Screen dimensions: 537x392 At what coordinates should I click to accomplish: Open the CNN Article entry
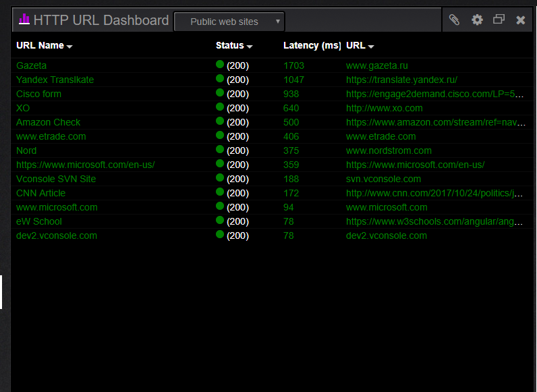40,193
